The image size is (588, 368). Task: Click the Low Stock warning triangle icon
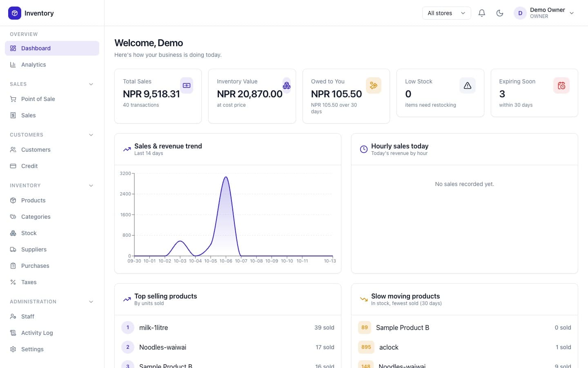click(x=468, y=85)
